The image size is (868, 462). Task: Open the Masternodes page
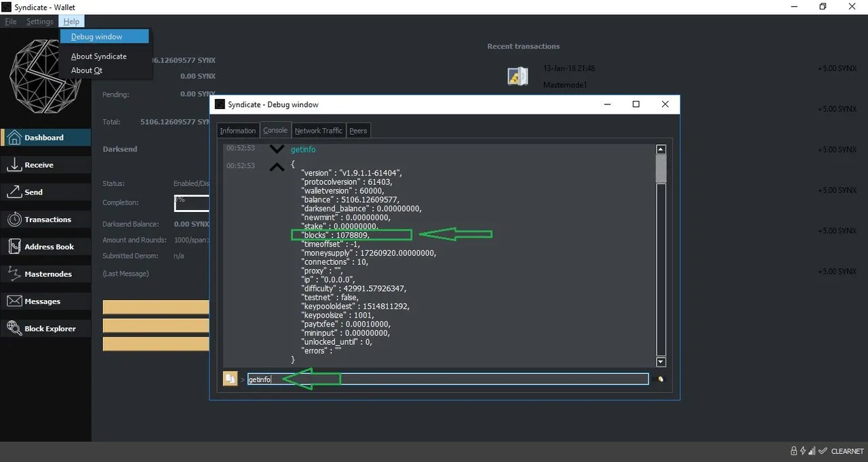tap(45, 274)
